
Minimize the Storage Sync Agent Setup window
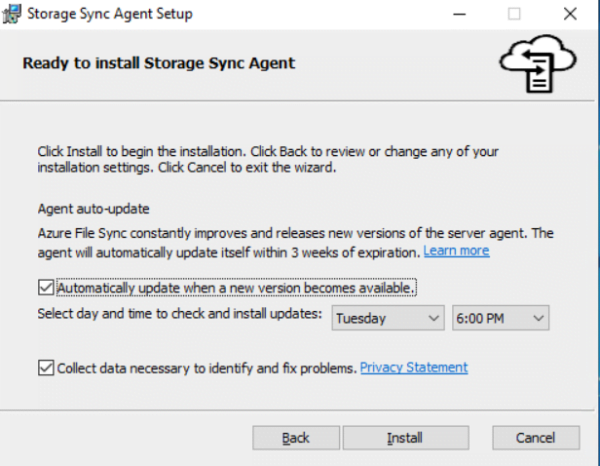tap(462, 14)
